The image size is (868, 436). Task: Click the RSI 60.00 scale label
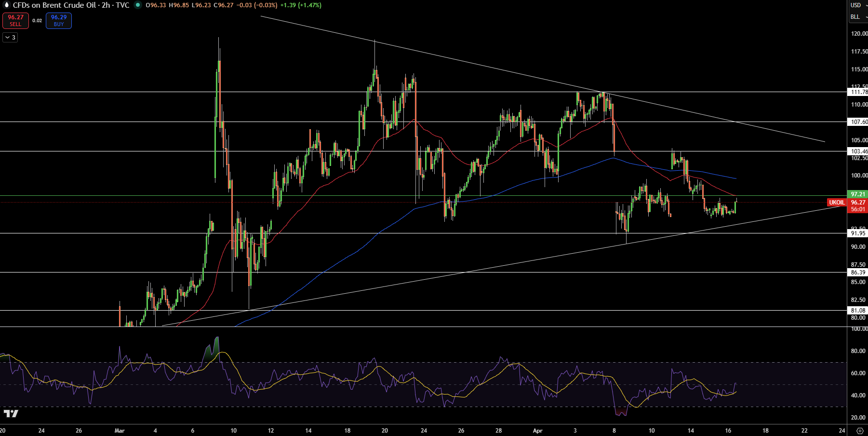[x=858, y=373]
